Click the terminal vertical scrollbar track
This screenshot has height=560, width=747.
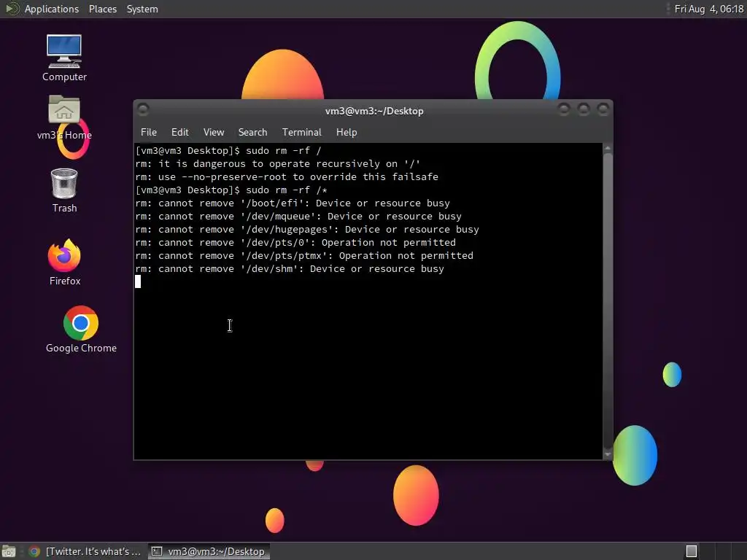[608, 301]
